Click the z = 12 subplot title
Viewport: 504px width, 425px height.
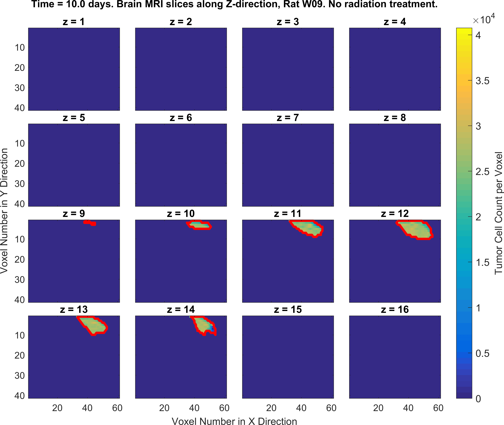click(x=395, y=213)
